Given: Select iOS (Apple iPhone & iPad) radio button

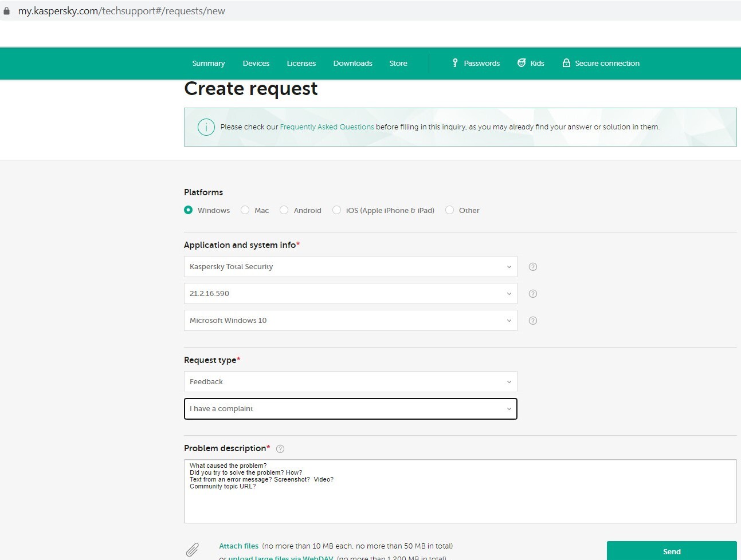Looking at the screenshot, I should (x=337, y=210).
